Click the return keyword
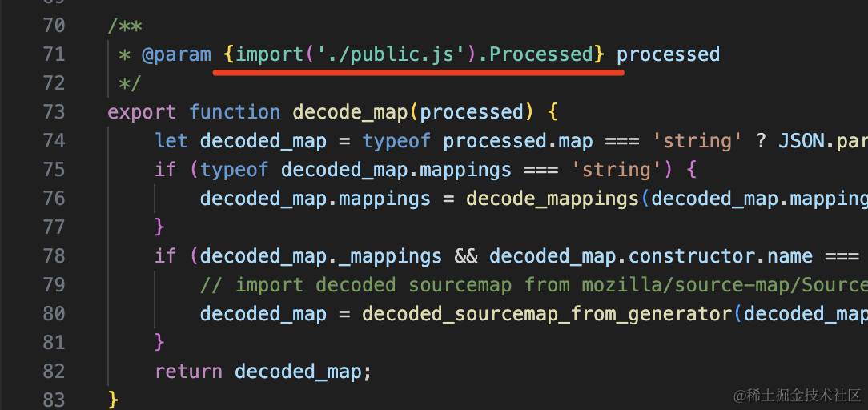The height and width of the screenshot is (410, 868). (x=188, y=372)
